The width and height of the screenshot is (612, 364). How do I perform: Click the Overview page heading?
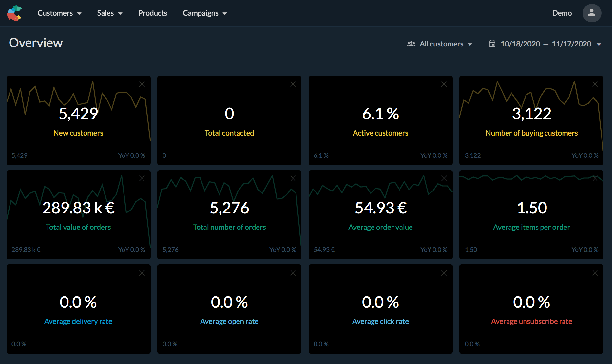[x=36, y=43]
